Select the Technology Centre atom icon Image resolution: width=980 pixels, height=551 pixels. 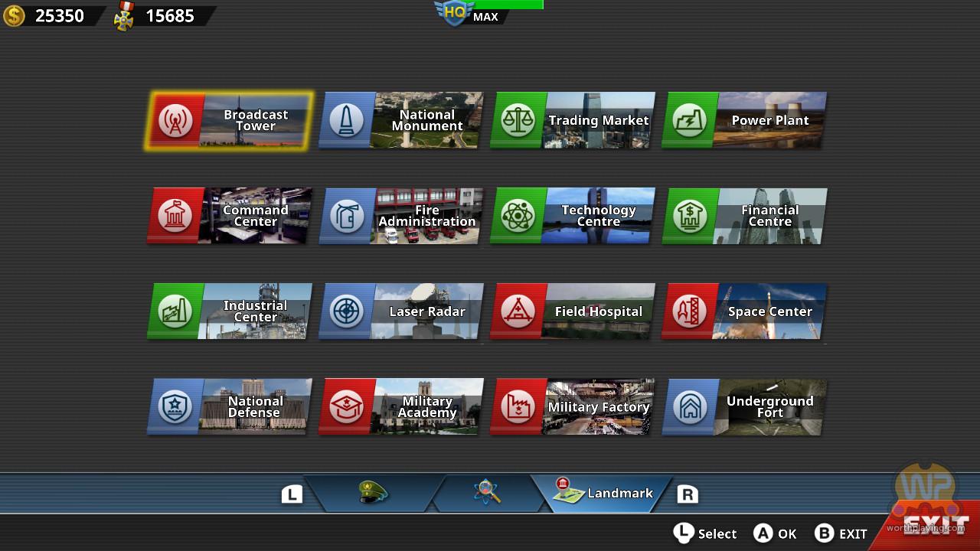point(518,217)
